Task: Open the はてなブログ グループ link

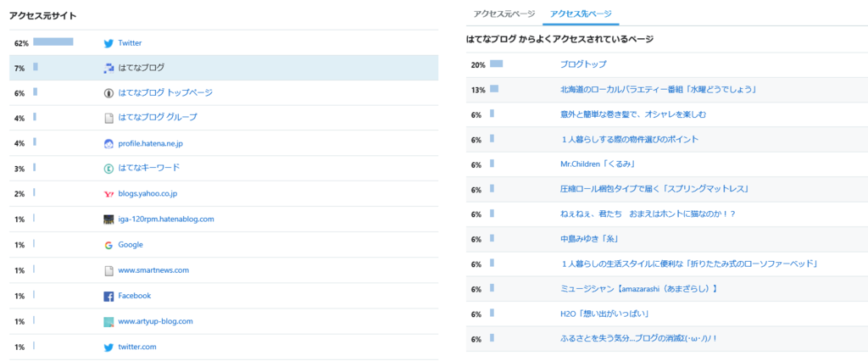Action: pos(157,118)
